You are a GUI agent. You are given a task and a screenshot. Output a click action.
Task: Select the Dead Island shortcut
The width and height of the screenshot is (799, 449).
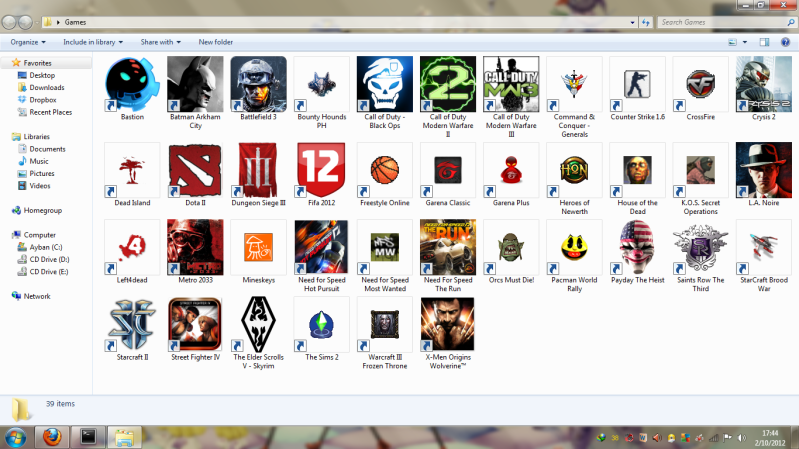tap(132, 170)
